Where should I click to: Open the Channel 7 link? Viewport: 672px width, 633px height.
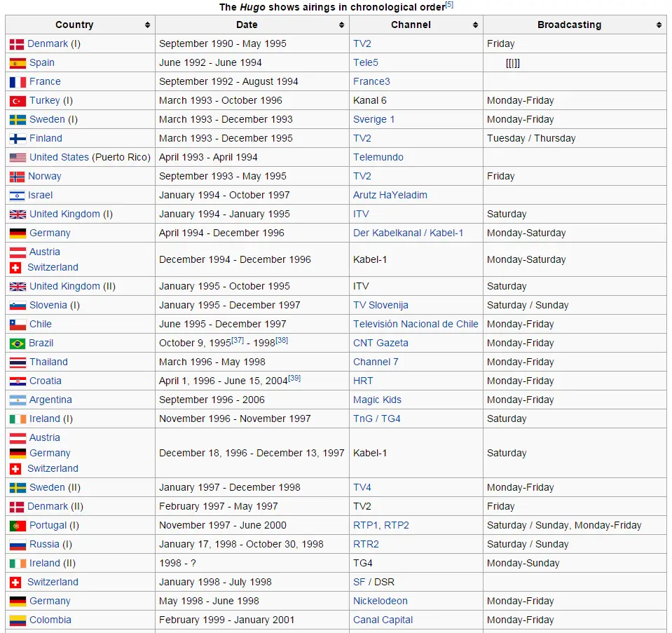376,362
